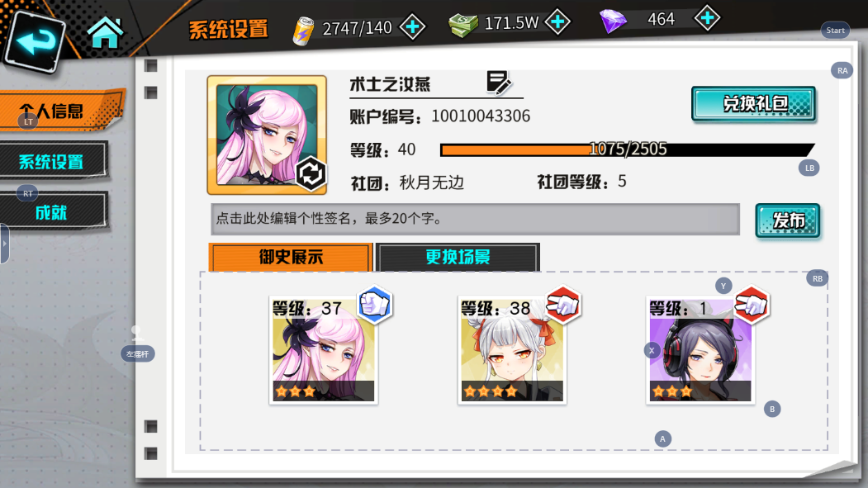Click the back arrow icon

click(x=36, y=40)
